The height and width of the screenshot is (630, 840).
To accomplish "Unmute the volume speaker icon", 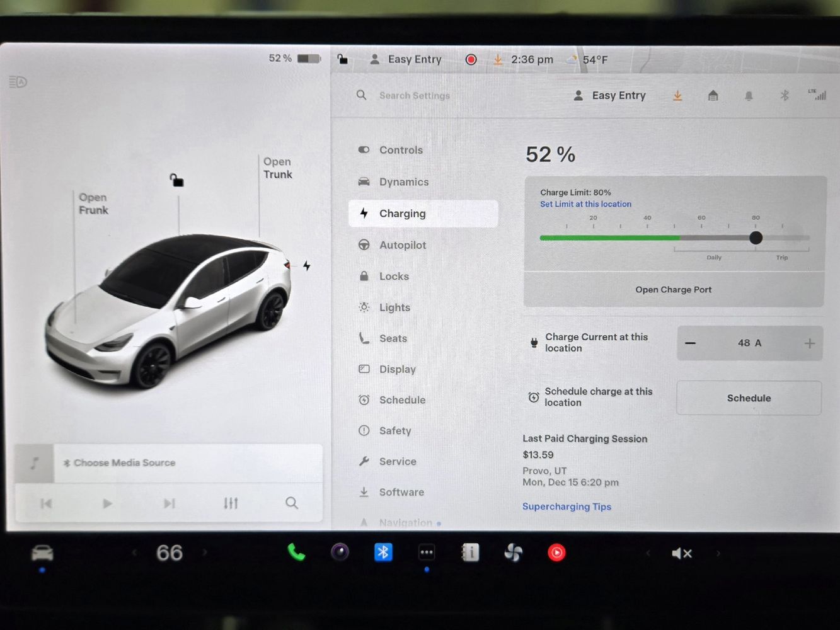I will coord(681,554).
